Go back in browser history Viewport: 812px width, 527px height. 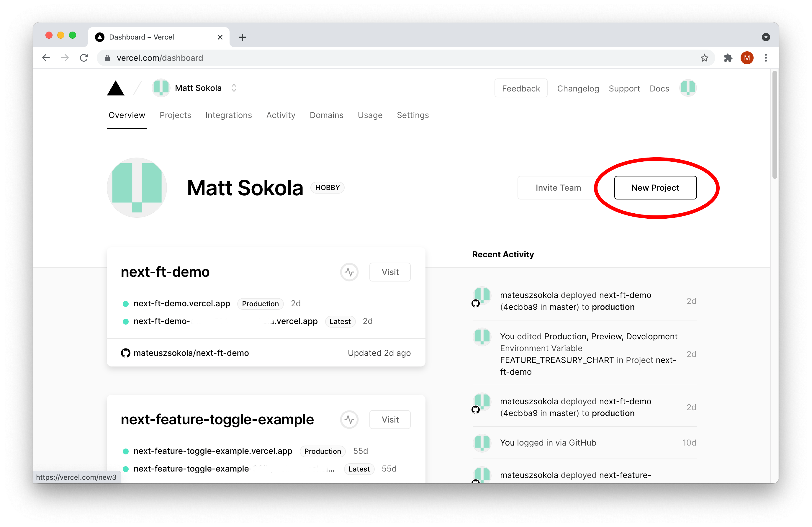[x=46, y=58]
